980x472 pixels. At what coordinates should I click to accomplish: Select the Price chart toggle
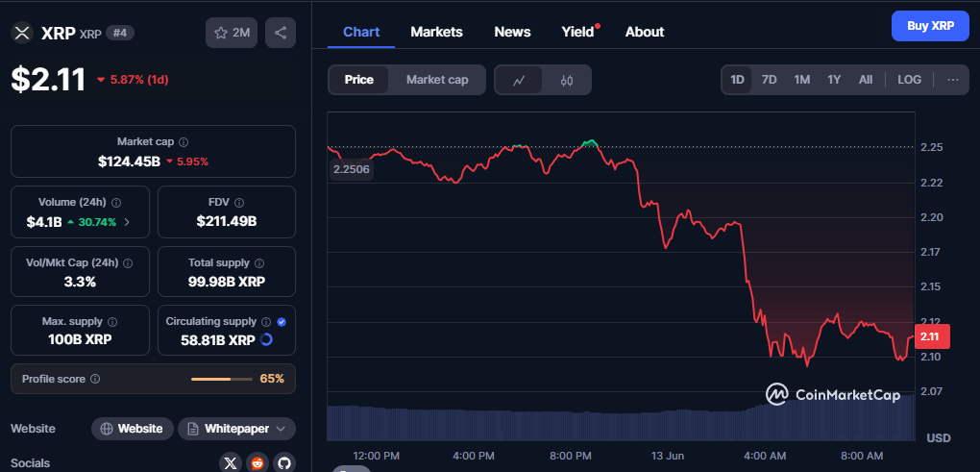358,80
